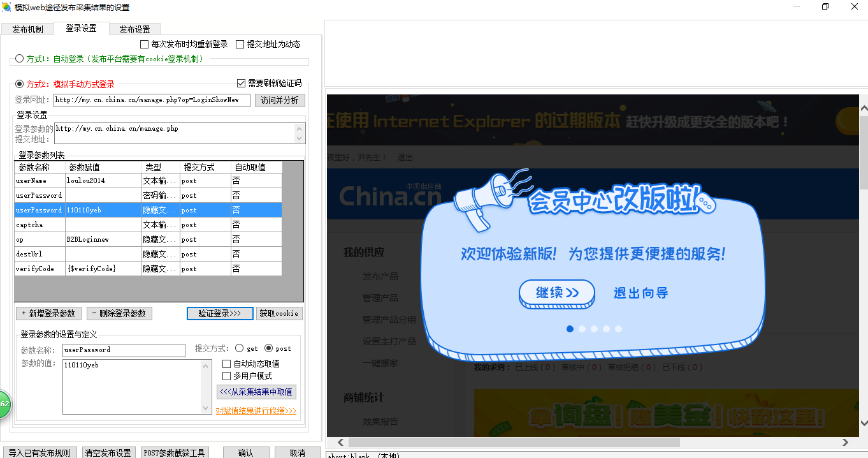Set submit method to post
868x458 pixels.
pyautogui.click(x=269, y=348)
